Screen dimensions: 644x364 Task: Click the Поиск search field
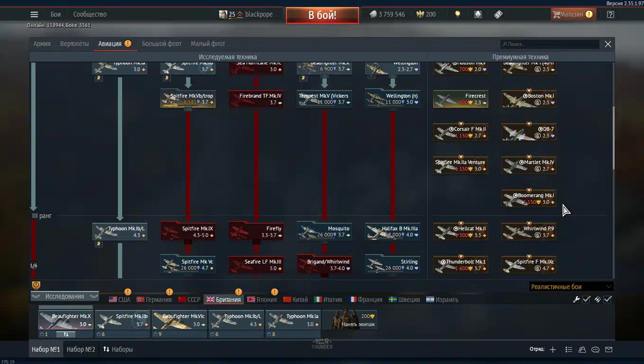pyautogui.click(x=550, y=44)
